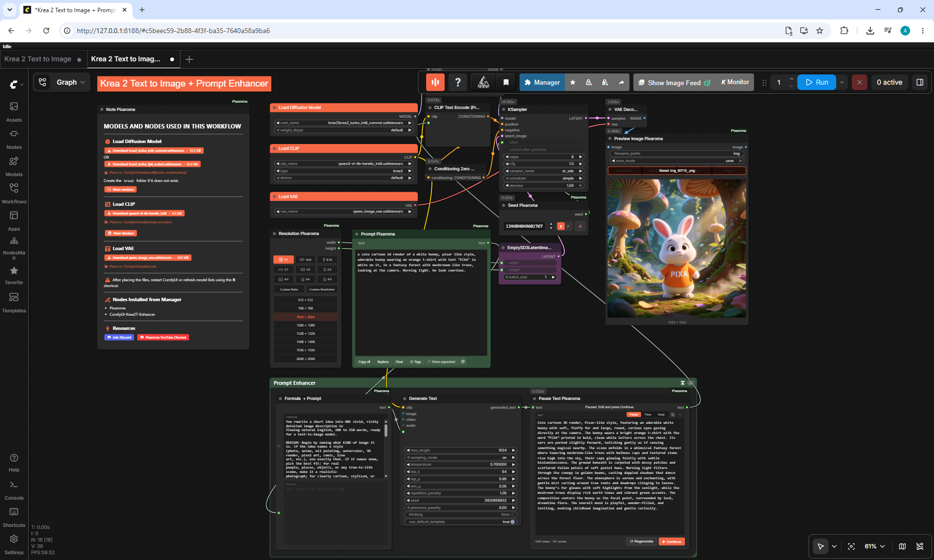Viewport: 934px width, 560px height.
Task: Open ComfyUI Settings
Action: click(x=14, y=544)
